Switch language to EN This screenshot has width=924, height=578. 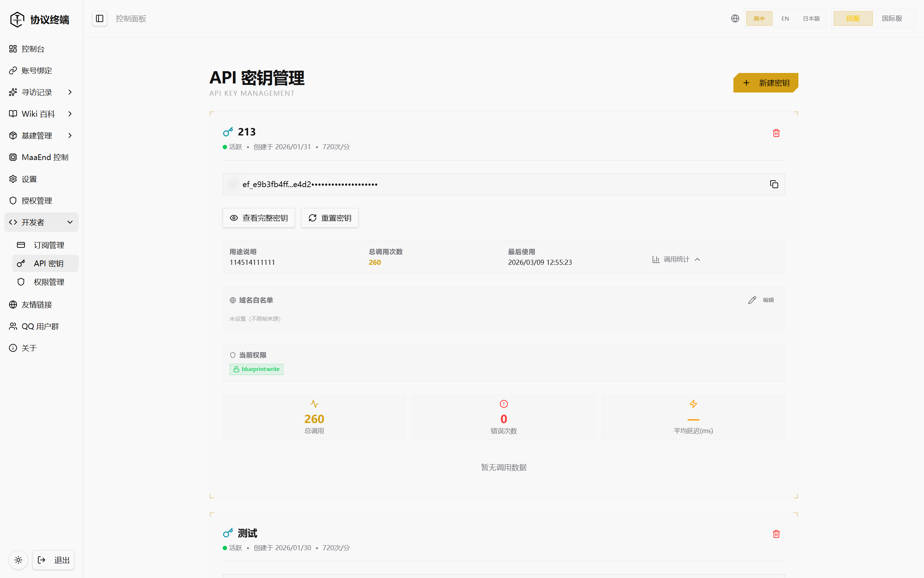[785, 18]
